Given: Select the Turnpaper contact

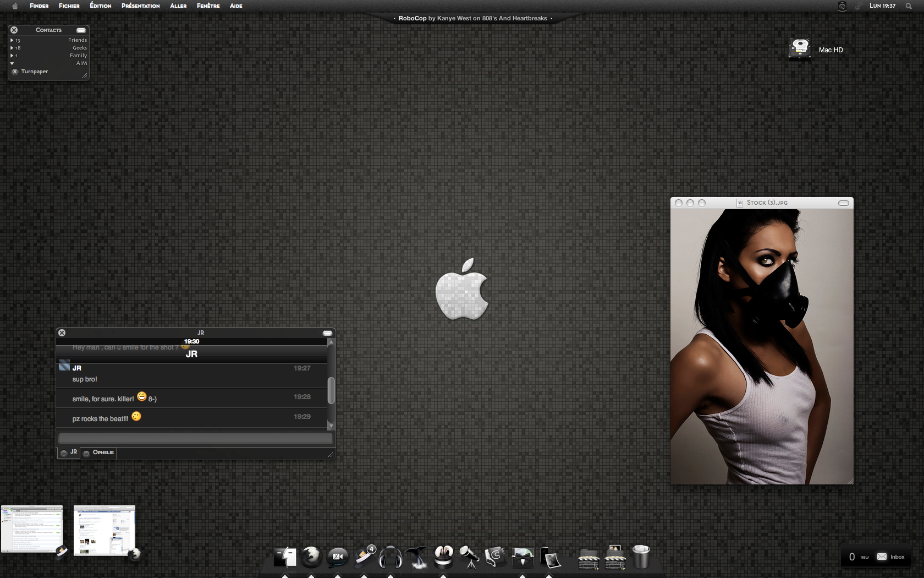Looking at the screenshot, I should pyautogui.click(x=35, y=72).
